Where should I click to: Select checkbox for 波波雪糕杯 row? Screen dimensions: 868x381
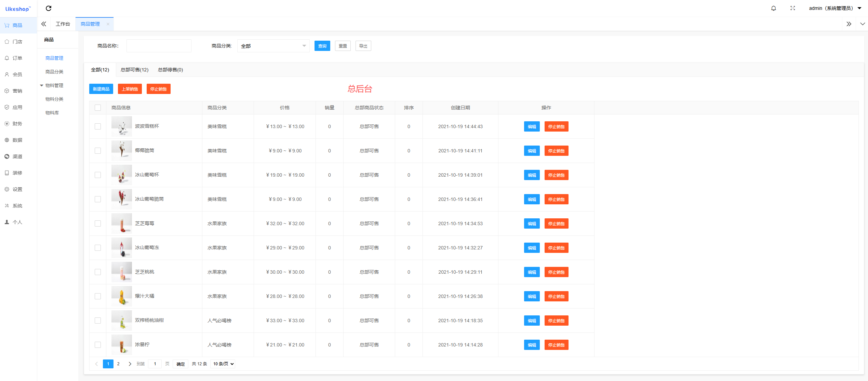click(98, 126)
